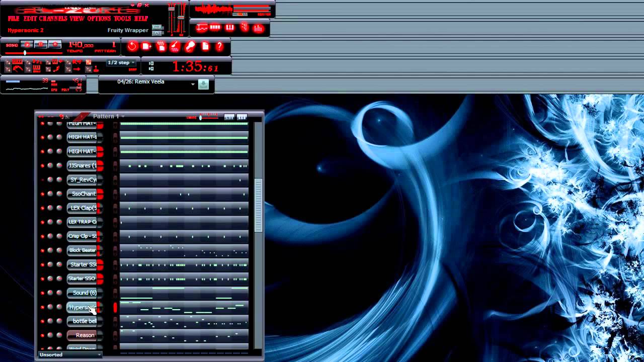This screenshot has height=362, width=644.
Task: Expand the Remix Veela preset dropdown arrow
Action: coord(193,84)
